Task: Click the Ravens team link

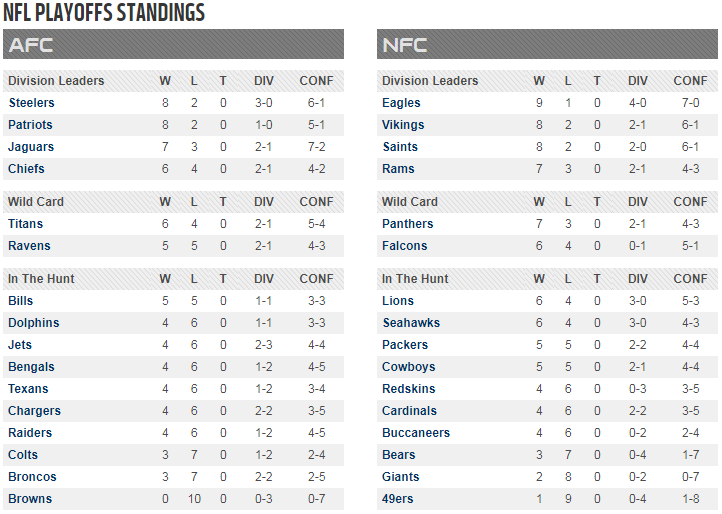Action: [x=29, y=246]
